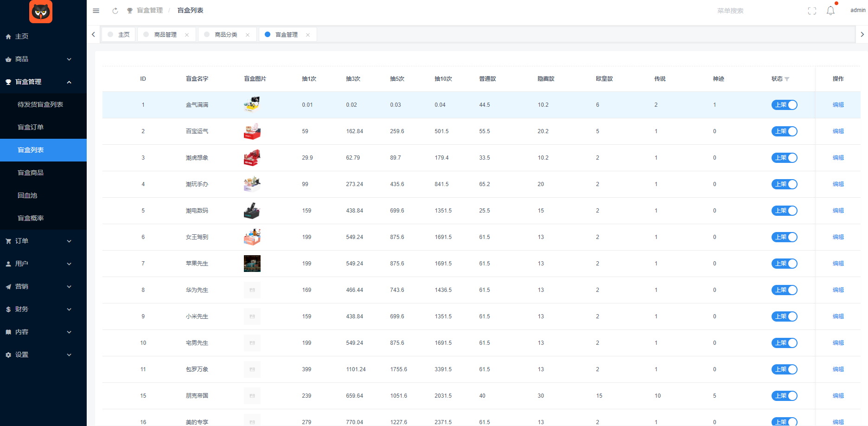This screenshot has height=426, width=868.
Task: Close the 商品分类 tab
Action: (248, 35)
